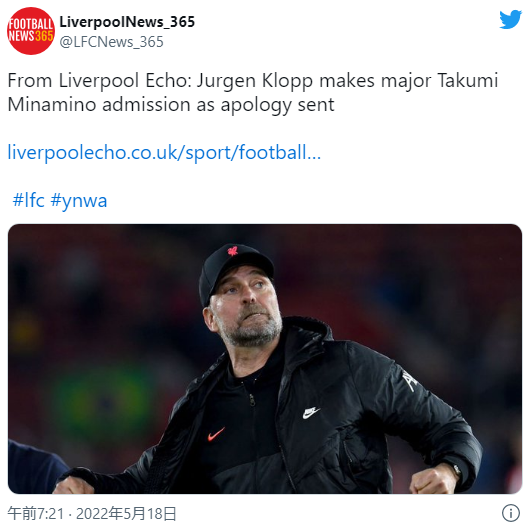Screen dimensions: 527x529
Task: Click the yellow 365 text in the avatar logo
Action: pos(44,36)
